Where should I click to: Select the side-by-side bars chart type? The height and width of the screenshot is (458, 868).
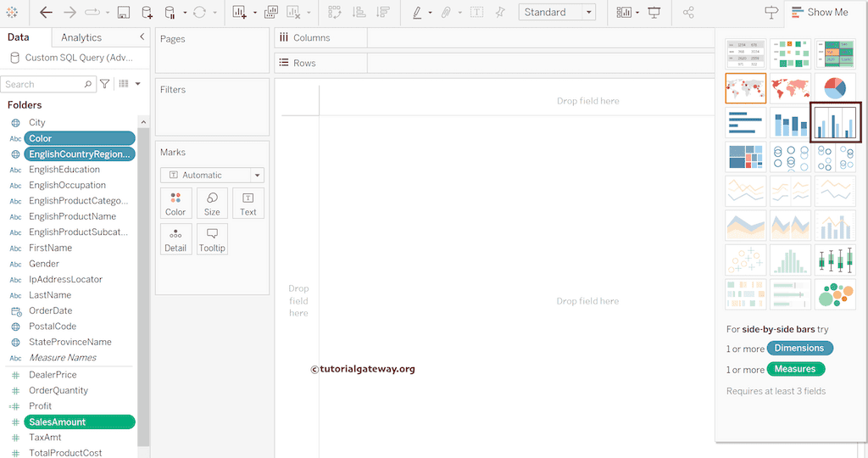click(835, 123)
